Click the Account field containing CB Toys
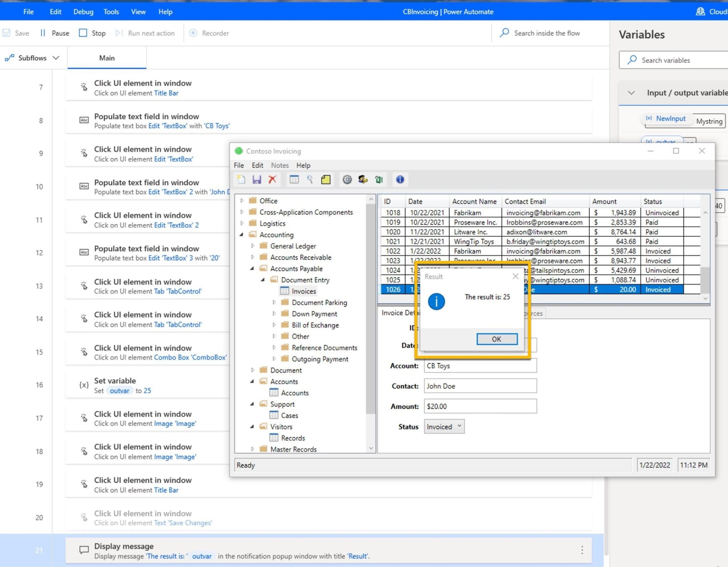The height and width of the screenshot is (567, 728). pos(480,366)
